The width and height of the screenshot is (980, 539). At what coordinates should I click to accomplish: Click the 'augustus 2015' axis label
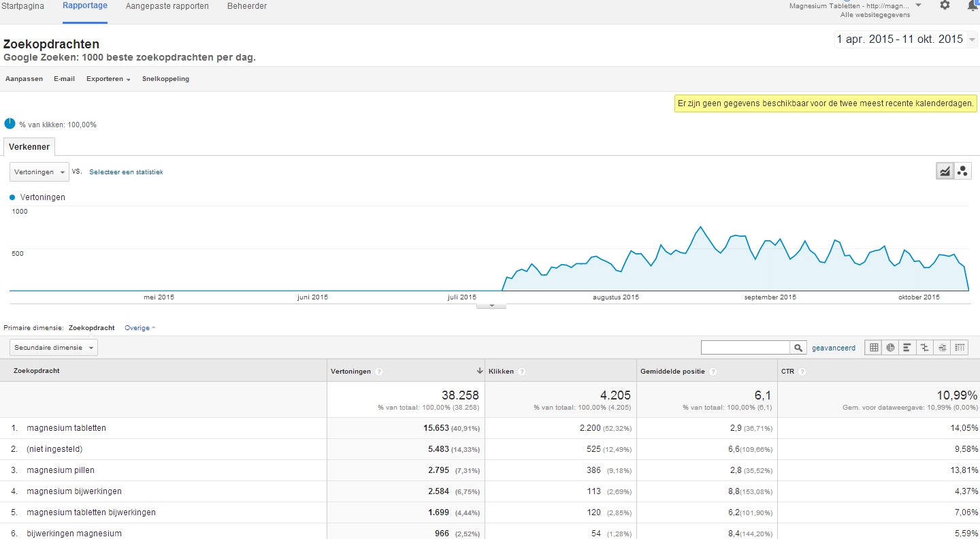pyautogui.click(x=616, y=297)
